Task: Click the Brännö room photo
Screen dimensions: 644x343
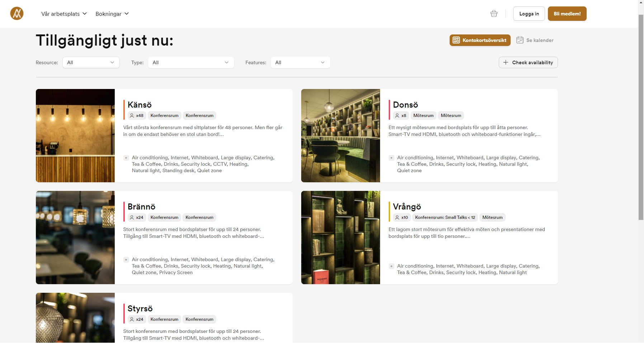Action: [75, 238]
